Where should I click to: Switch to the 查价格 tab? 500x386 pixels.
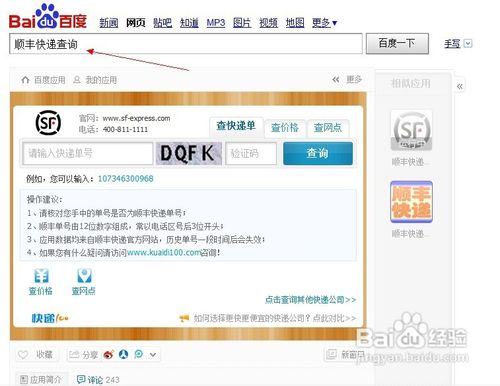pyautogui.click(x=285, y=128)
